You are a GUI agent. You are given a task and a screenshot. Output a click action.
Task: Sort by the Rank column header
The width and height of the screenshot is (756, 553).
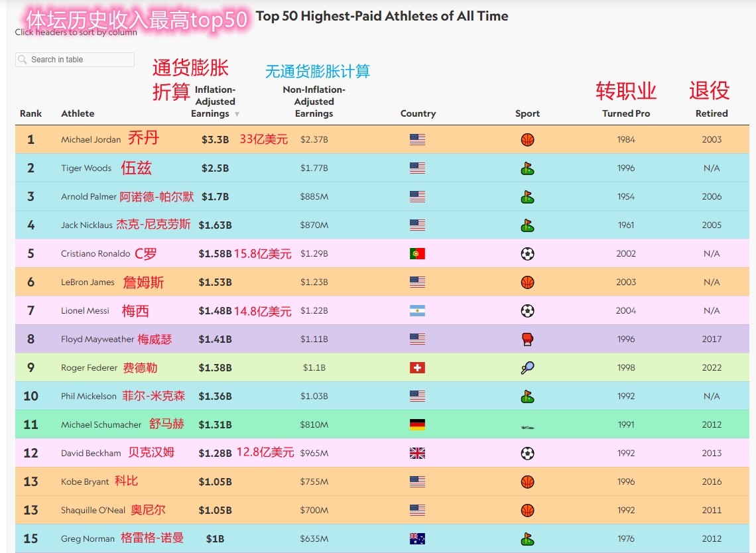[31, 113]
